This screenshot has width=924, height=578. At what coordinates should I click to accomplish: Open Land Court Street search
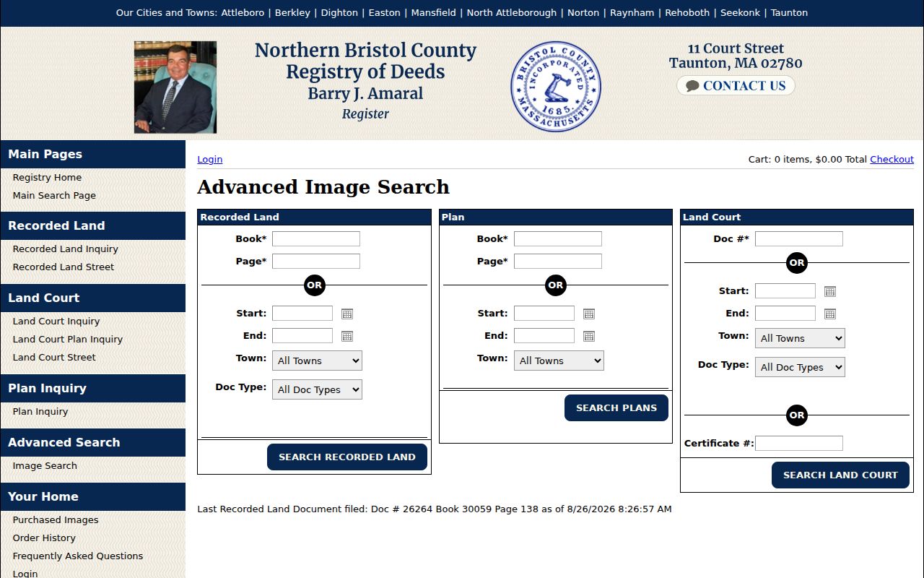tap(54, 357)
